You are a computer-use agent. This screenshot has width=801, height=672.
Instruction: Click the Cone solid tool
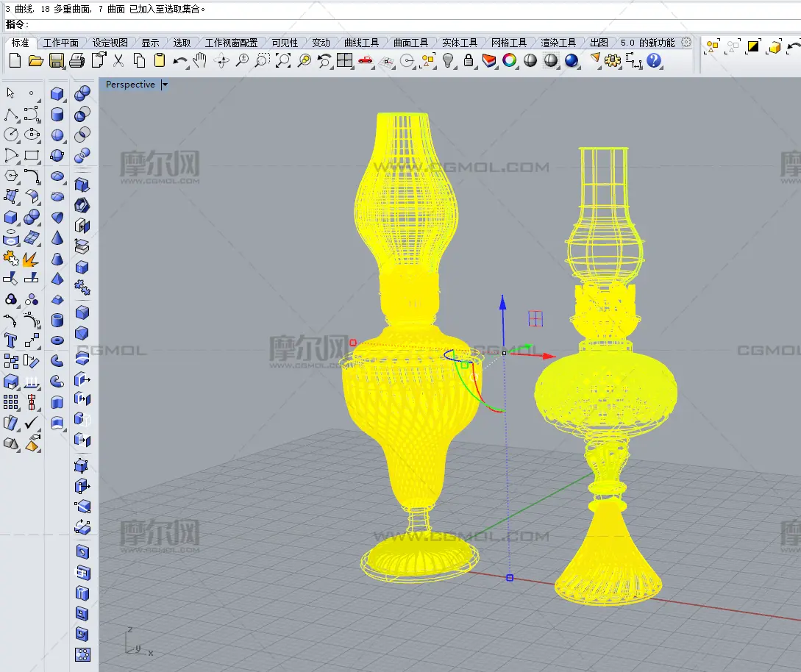point(57,237)
